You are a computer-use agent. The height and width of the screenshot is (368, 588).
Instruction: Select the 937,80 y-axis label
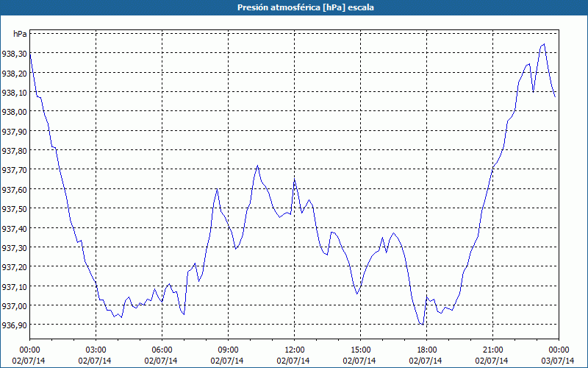tap(14, 151)
